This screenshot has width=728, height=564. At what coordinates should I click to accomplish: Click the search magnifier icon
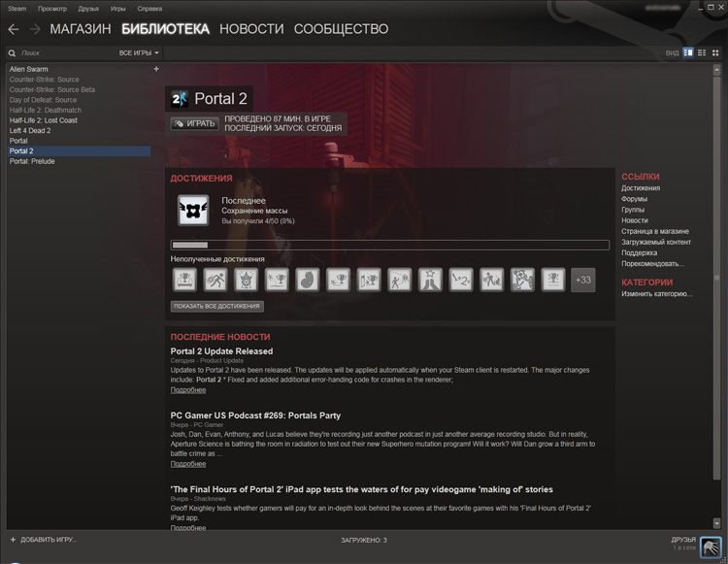point(12,53)
